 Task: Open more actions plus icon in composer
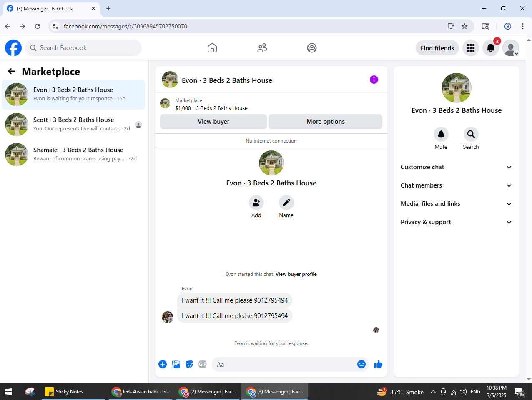point(163,364)
